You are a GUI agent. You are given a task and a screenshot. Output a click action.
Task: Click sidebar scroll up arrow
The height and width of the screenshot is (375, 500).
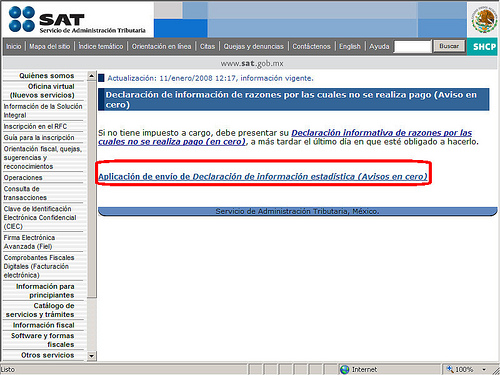click(x=92, y=76)
